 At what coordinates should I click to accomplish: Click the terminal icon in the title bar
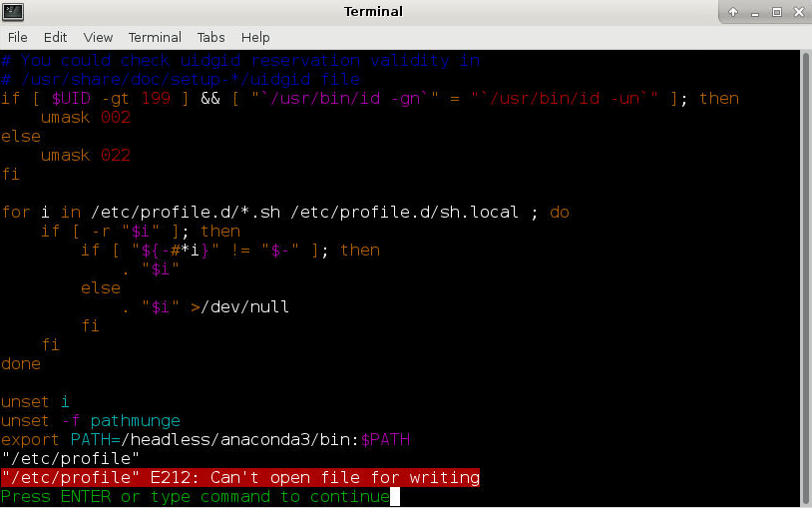point(13,11)
